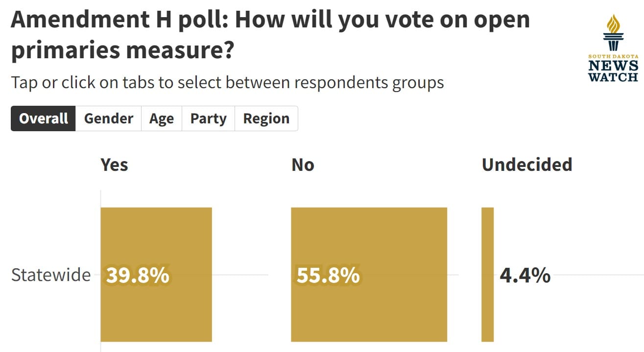644x352 pixels.
Task: Click the Statewide row label
Action: click(50, 275)
